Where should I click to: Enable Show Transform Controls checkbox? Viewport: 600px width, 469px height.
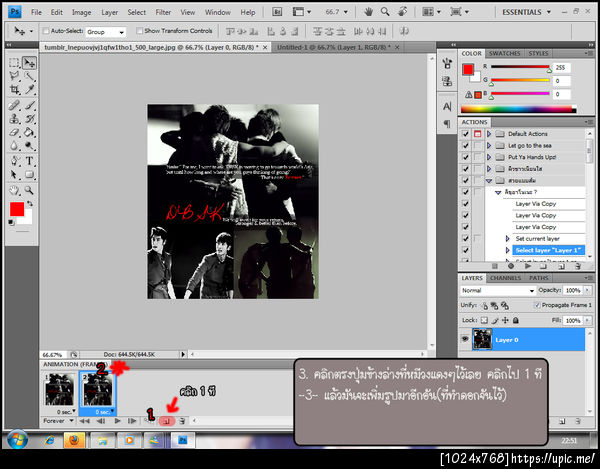pos(140,31)
